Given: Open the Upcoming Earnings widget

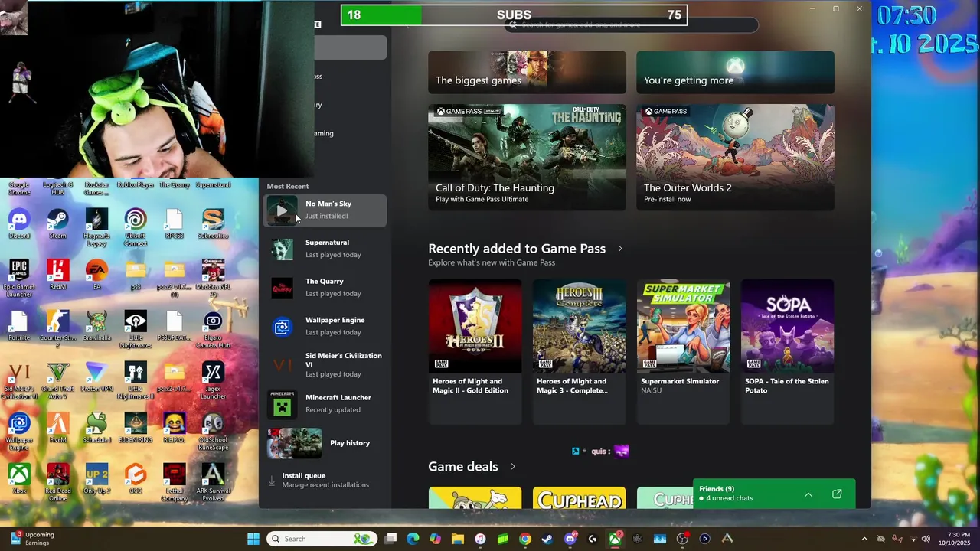Looking at the screenshot, I should (31, 539).
